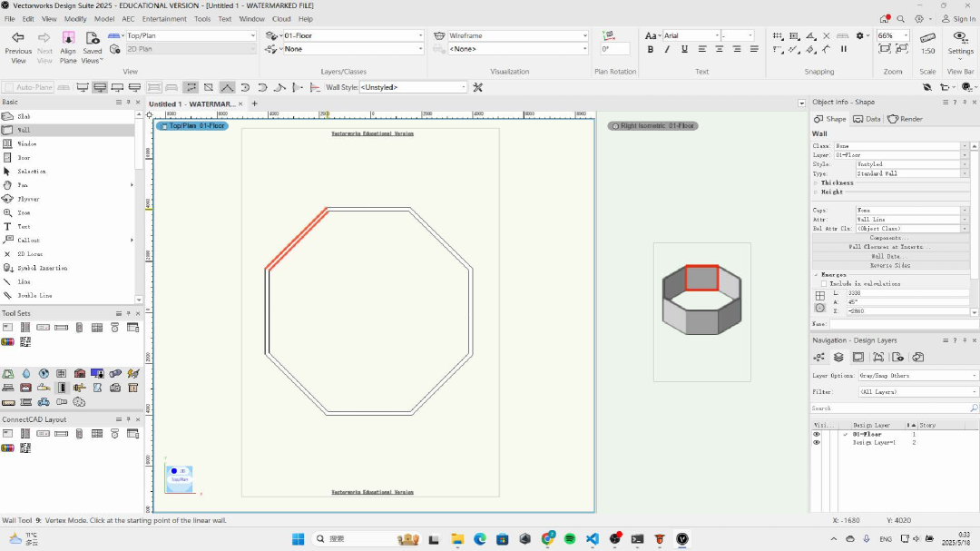
Task: Open wall tool preferences wrench icon
Action: coord(478,87)
